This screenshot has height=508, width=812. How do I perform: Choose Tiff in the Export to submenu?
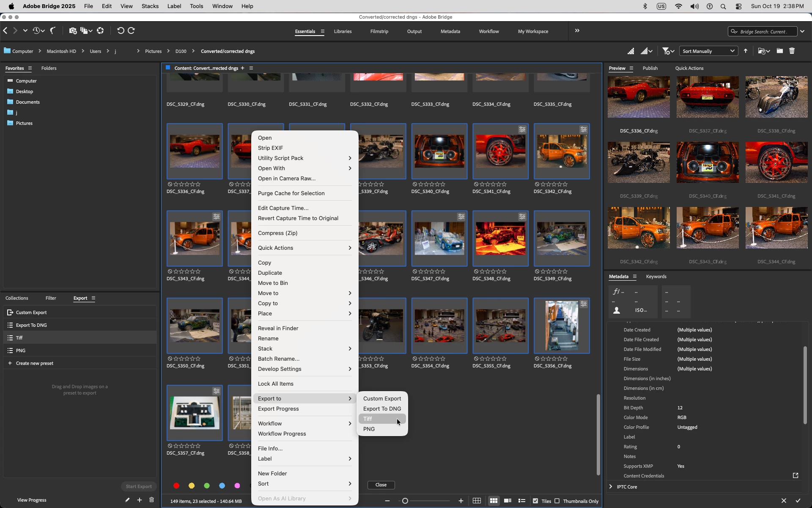[368, 419]
